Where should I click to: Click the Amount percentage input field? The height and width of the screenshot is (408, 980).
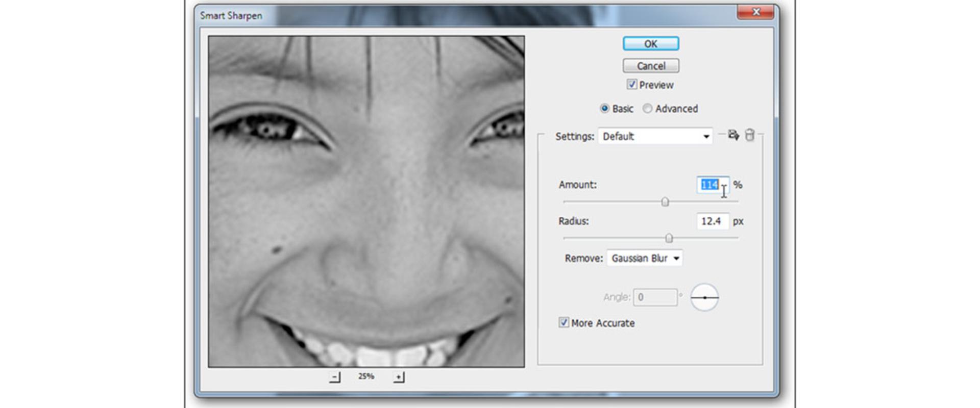(713, 185)
